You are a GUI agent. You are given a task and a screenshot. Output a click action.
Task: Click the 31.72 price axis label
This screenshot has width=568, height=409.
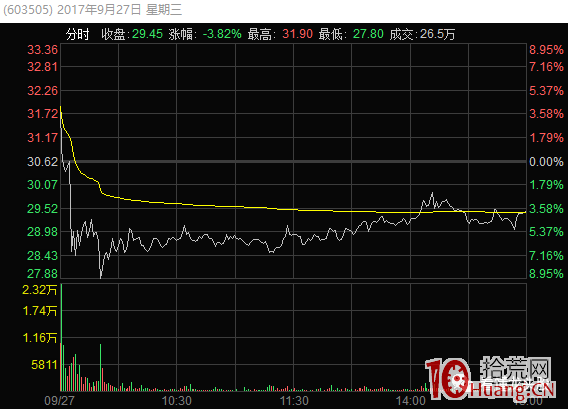coord(42,114)
